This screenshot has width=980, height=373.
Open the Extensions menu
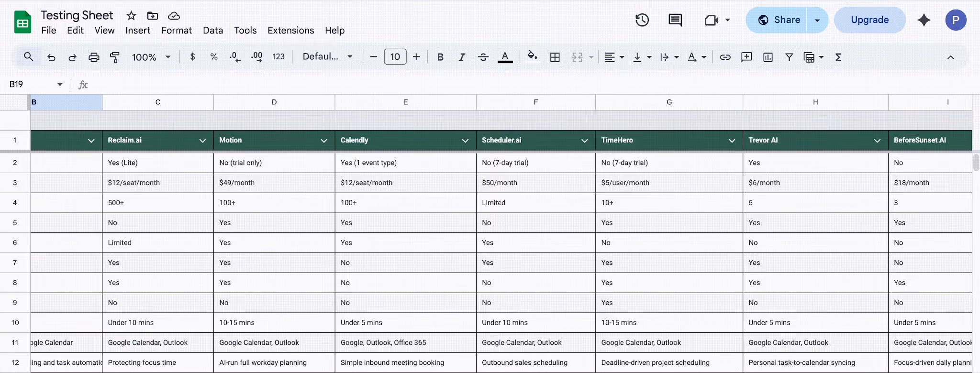coord(291,30)
